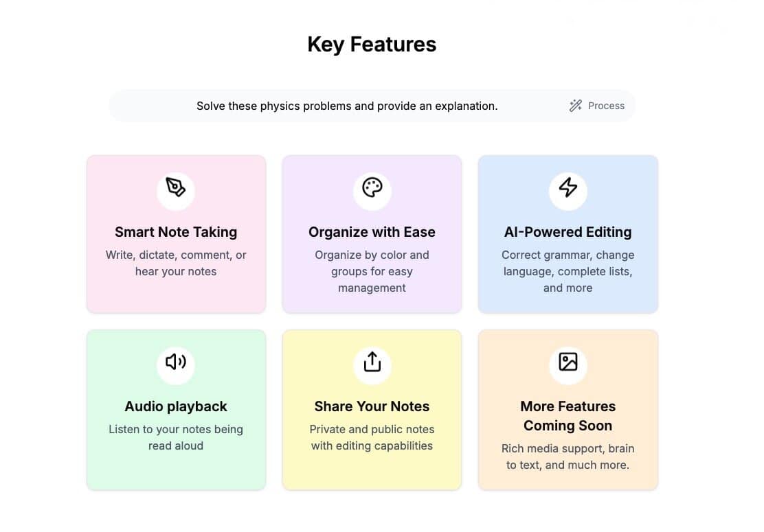This screenshot has width=764, height=532.
Task: Click the blue card's grammar correction description
Action: coord(568,271)
